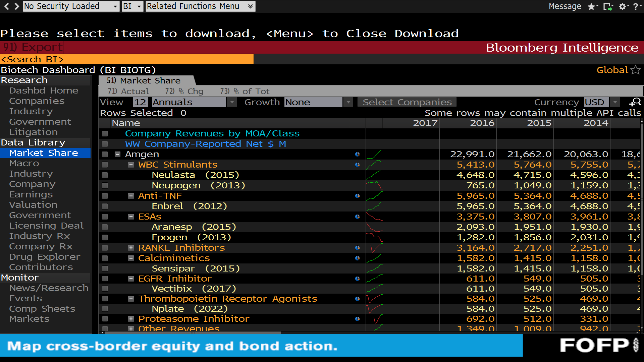The width and height of the screenshot is (644, 362).
Task: Collapse the Amgen tree row
Action: [117, 154]
